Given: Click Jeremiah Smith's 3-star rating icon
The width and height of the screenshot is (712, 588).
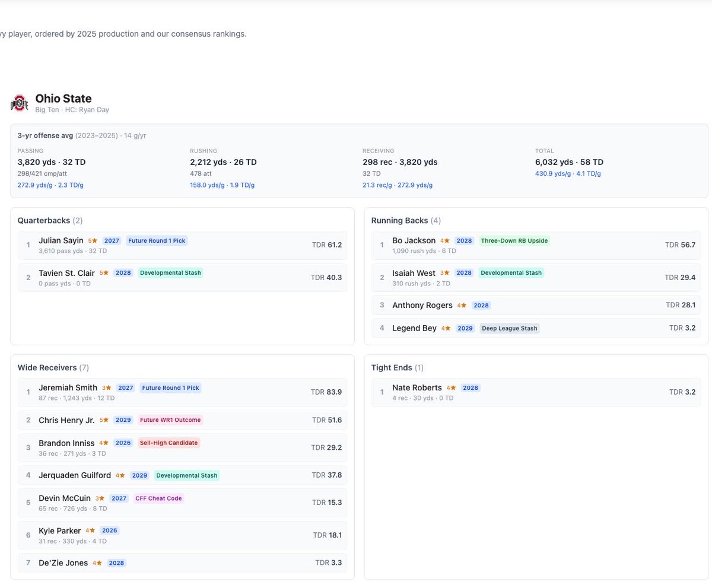Looking at the screenshot, I should 106,388.
